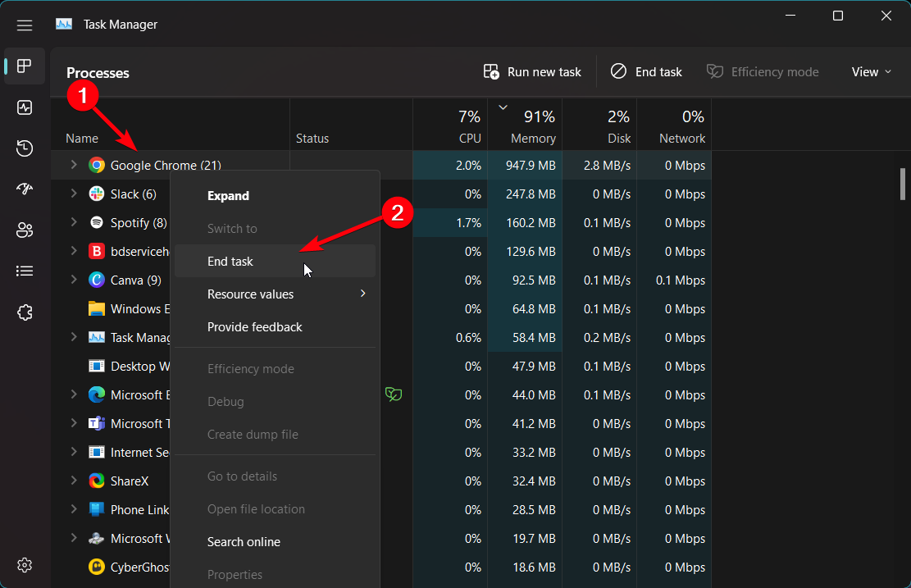Open the Services page in sidebar
The width and height of the screenshot is (911, 588).
(25, 312)
